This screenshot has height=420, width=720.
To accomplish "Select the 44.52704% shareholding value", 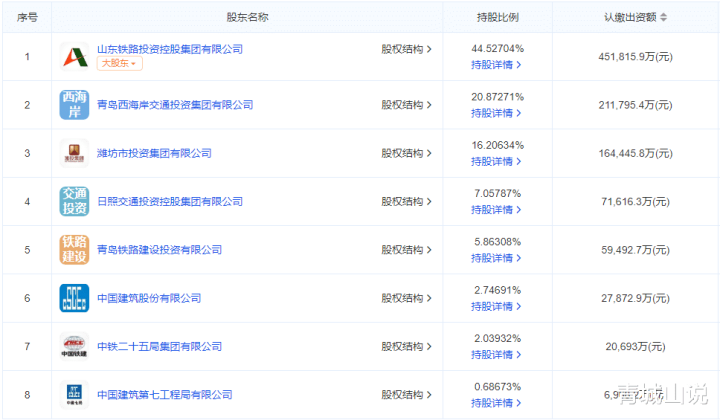I will point(497,49).
